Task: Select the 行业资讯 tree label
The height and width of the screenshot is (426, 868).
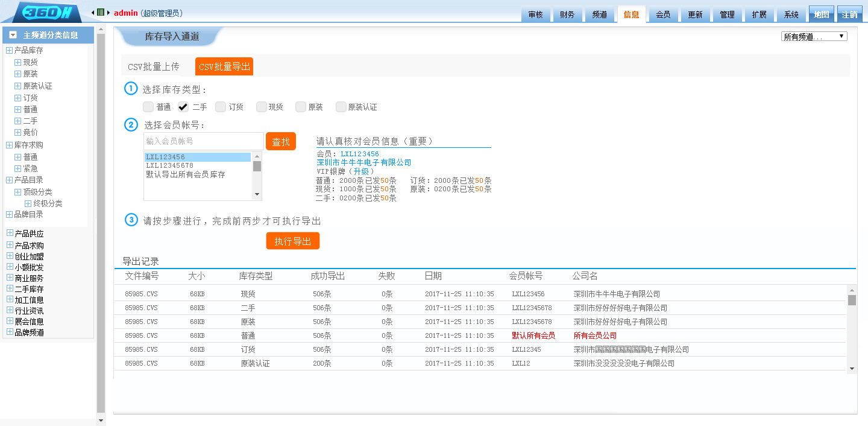Action: (29, 311)
